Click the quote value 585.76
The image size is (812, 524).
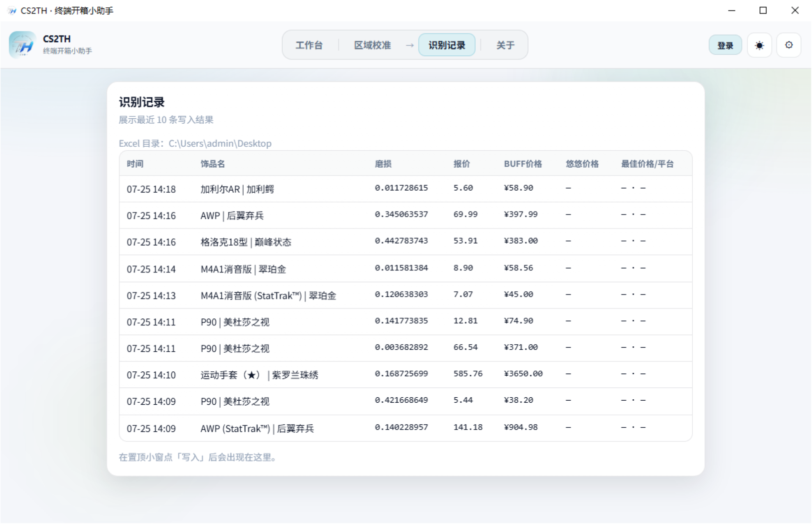click(468, 374)
